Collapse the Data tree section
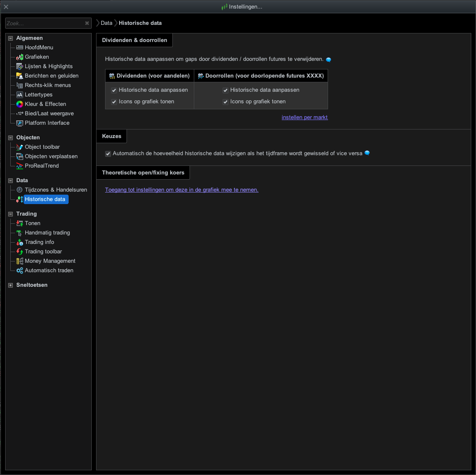 (11, 180)
